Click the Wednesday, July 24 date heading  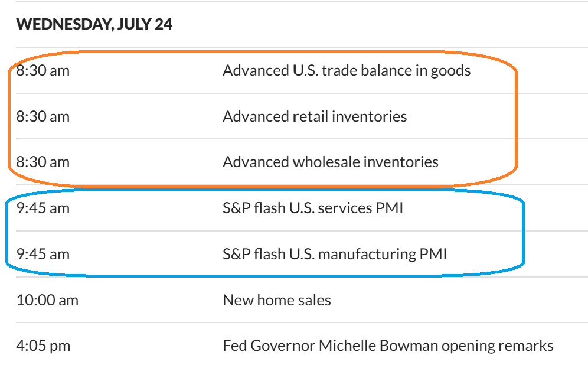coord(94,25)
